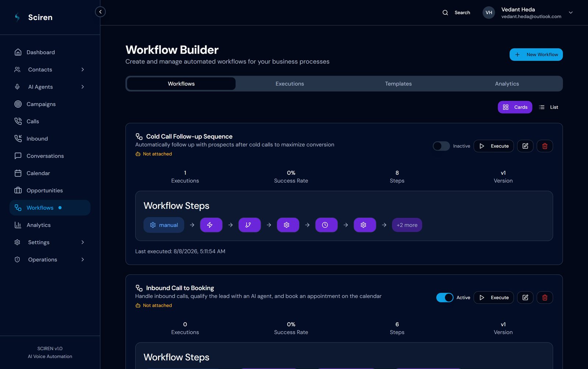Open the user account dropdown chevron
The image size is (588, 369).
pyautogui.click(x=571, y=13)
